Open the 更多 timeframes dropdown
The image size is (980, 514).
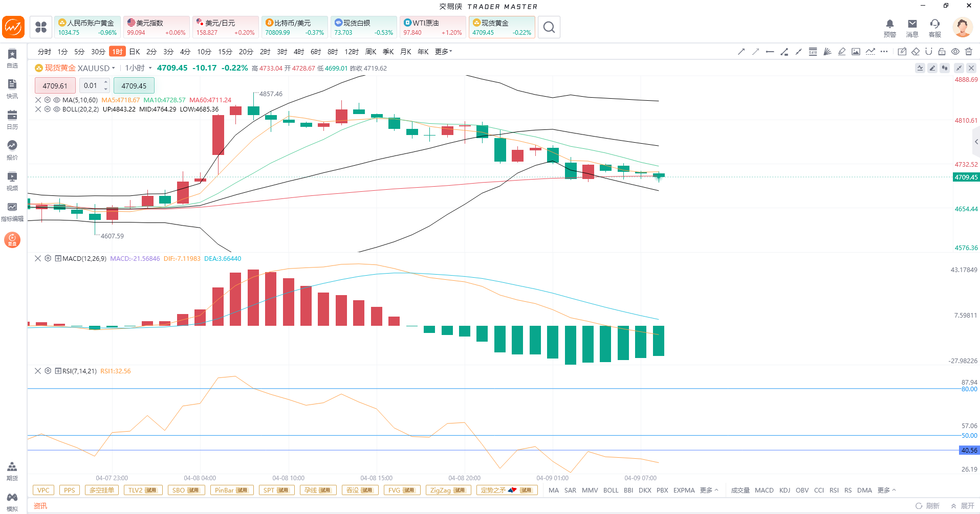(x=443, y=52)
